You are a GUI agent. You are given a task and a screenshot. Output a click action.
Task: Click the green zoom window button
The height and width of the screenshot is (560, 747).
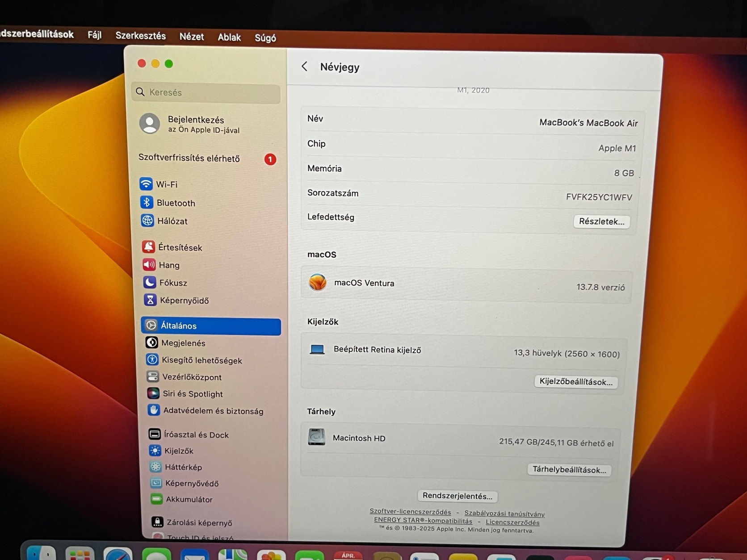coord(169,64)
